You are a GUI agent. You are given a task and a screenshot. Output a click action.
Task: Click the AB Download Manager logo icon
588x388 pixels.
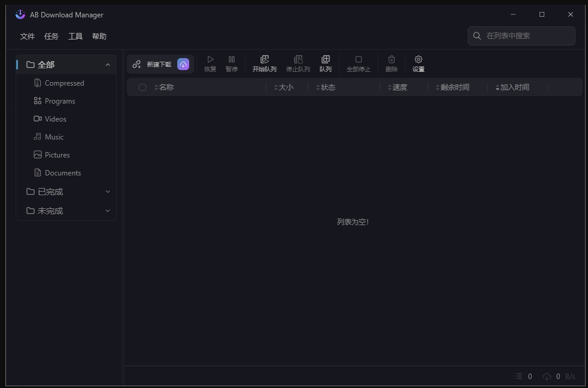[x=20, y=14]
